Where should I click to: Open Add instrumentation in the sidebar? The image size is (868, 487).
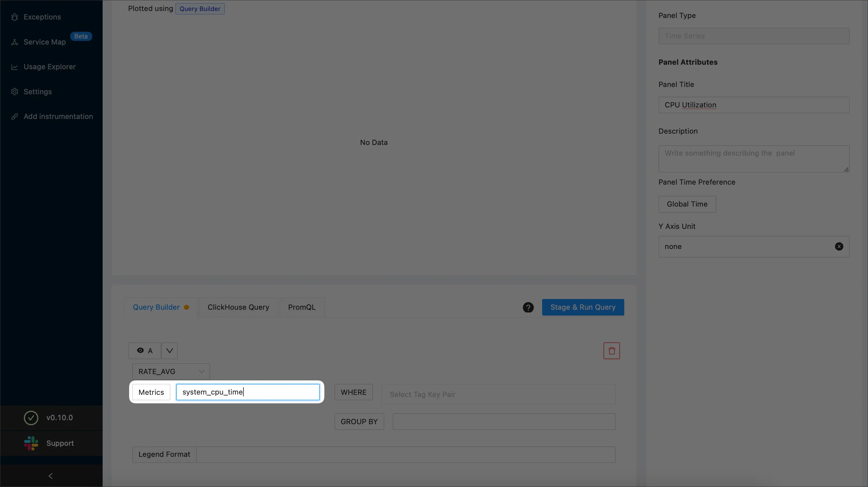click(x=58, y=117)
